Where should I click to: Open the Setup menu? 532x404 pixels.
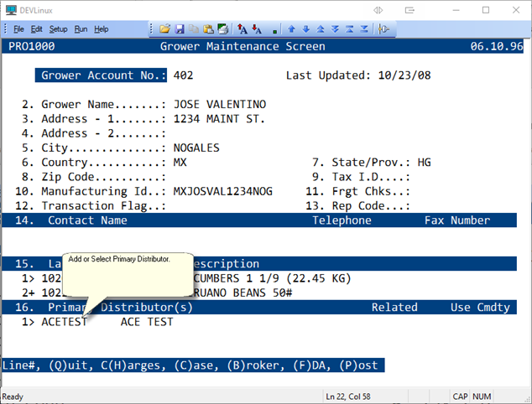click(x=58, y=29)
